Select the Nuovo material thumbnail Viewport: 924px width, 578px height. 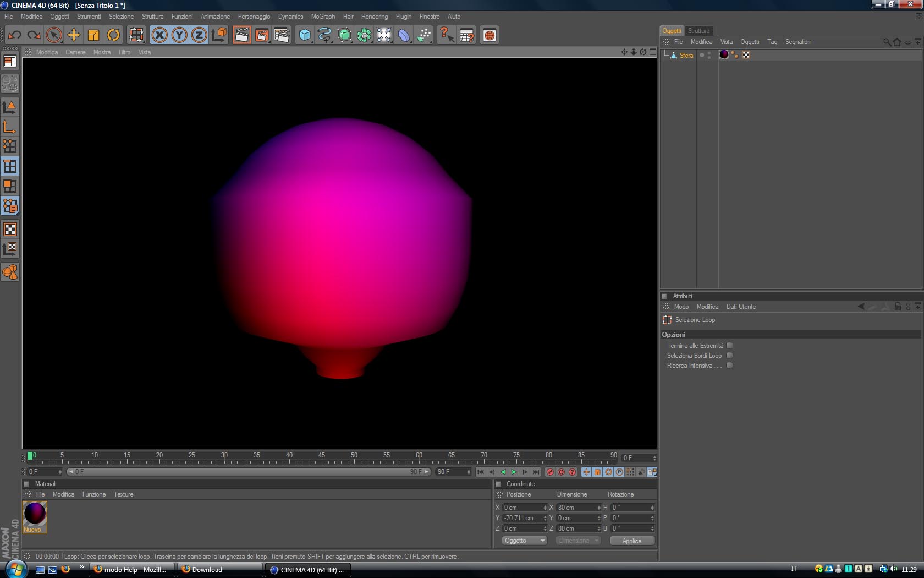click(35, 514)
